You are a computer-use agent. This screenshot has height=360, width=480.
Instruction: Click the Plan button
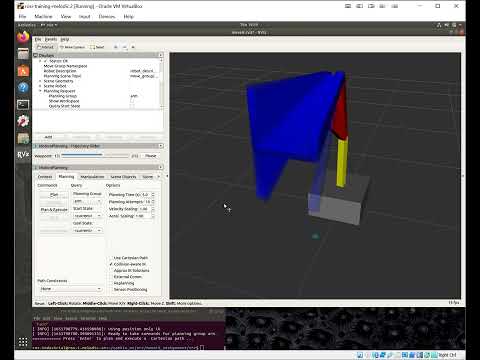click(54, 195)
